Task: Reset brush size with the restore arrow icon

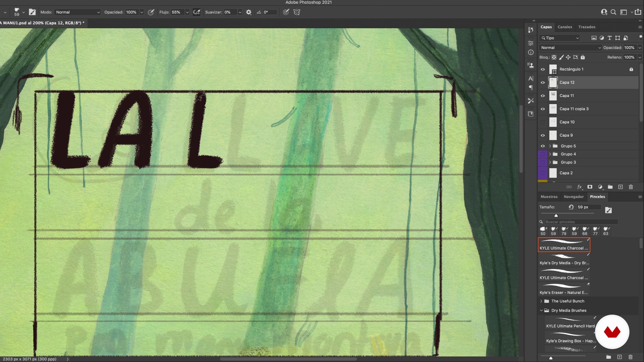Action: pyautogui.click(x=571, y=207)
